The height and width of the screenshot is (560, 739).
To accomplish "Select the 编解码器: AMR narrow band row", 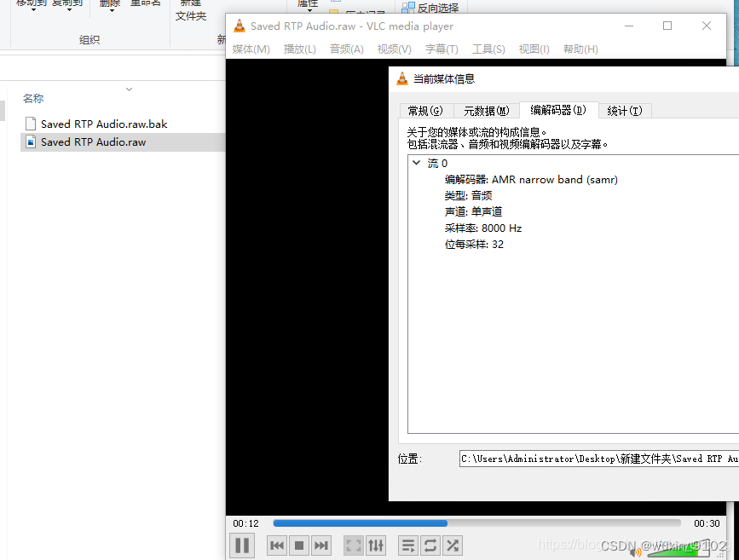I will click(531, 180).
